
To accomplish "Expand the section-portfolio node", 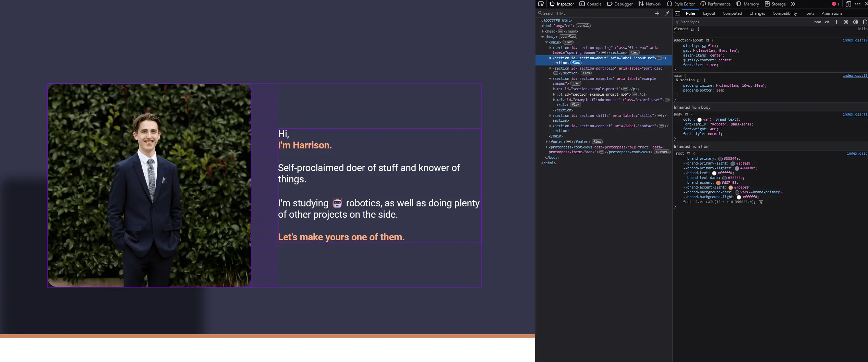I will 550,69.
